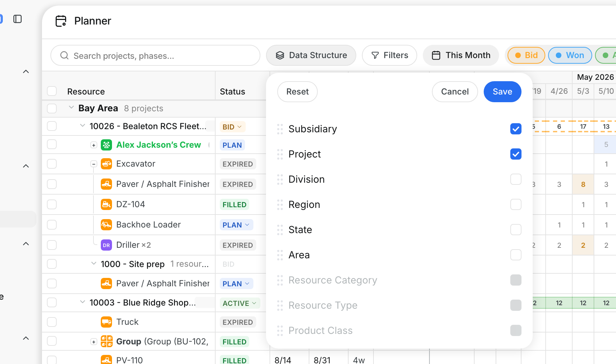Viewport: 616px width, 364px height.
Task: Click the search projects input field
Action: point(155,55)
